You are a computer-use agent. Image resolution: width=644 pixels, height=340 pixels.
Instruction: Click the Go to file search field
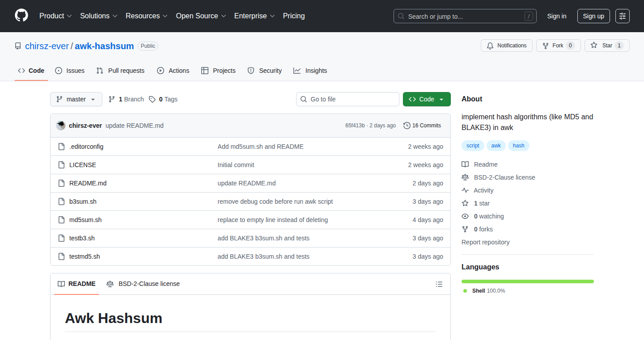(347, 99)
